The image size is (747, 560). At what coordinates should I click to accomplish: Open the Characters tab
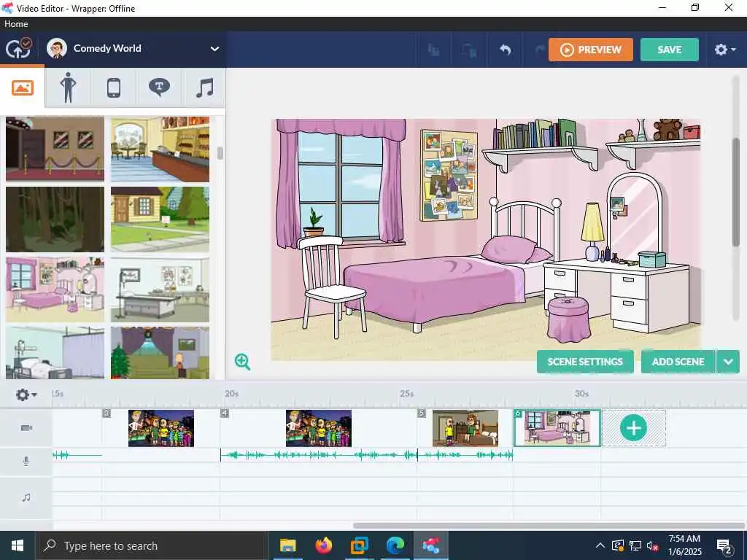click(68, 87)
